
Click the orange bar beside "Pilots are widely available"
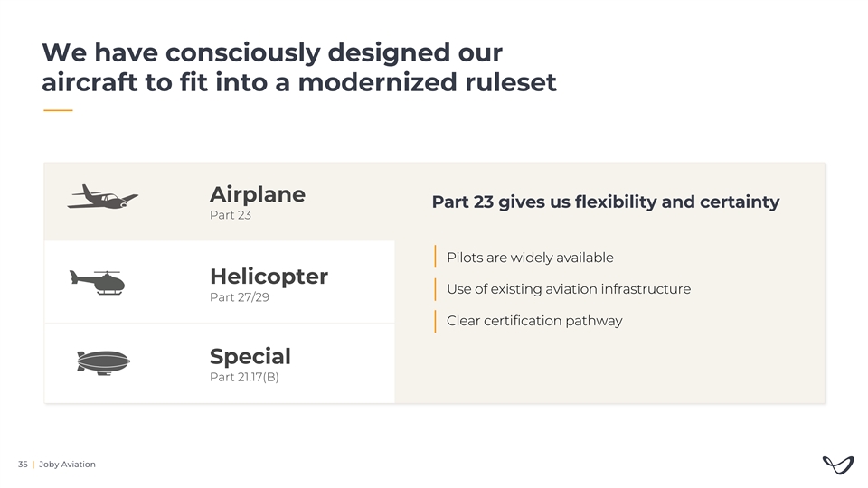[436, 258]
